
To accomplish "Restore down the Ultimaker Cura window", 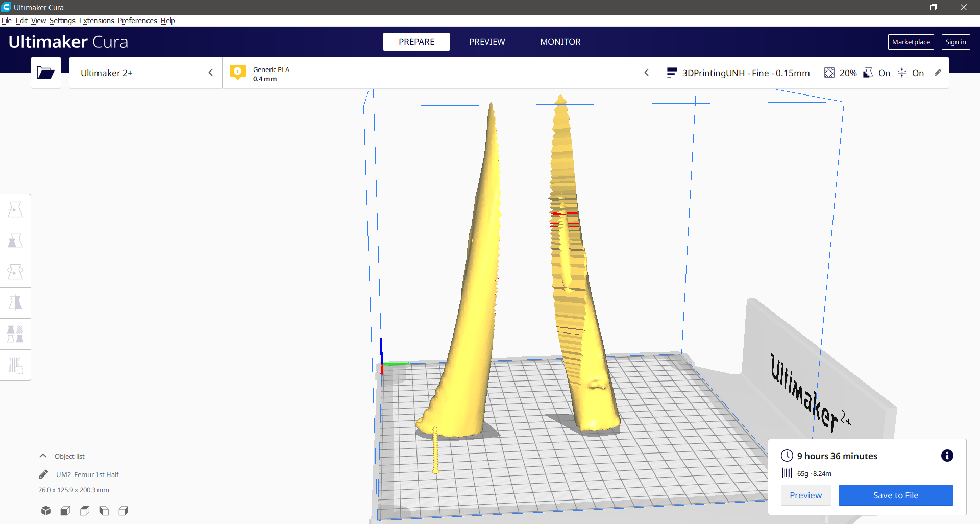I will 934,7.
